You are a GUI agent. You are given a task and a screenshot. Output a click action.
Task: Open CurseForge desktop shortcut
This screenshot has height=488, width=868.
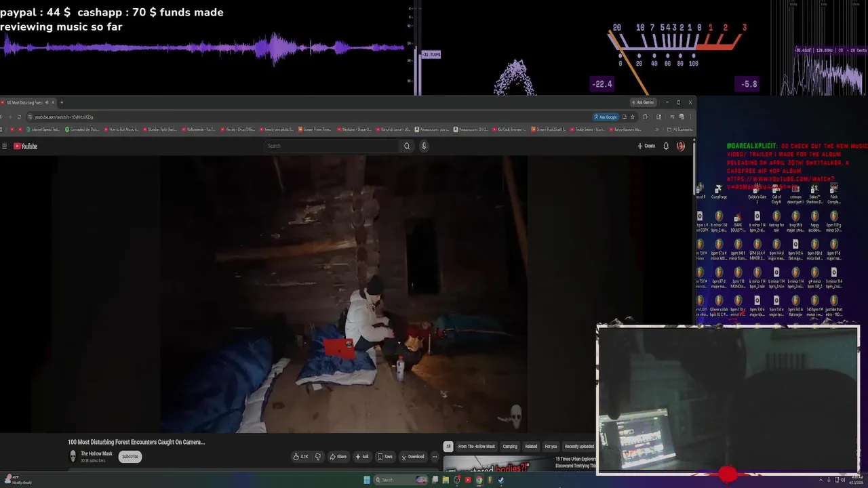[719, 192]
